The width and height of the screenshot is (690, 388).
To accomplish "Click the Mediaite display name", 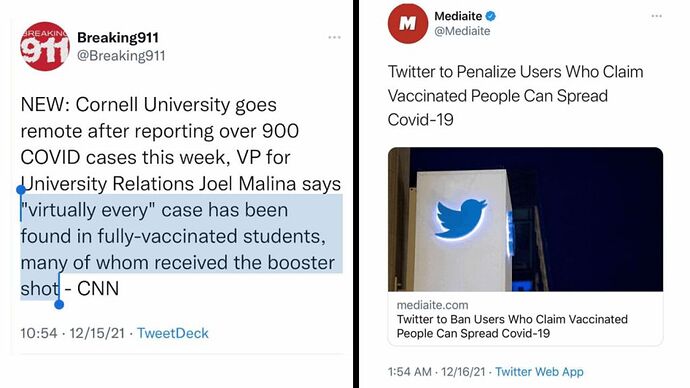I will (458, 16).
